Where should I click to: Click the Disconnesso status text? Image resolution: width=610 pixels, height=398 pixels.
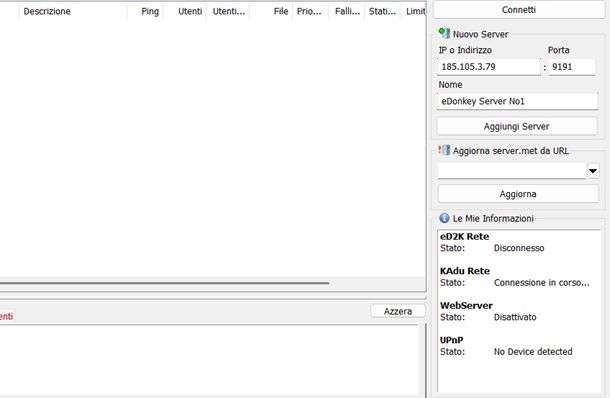tap(519, 248)
